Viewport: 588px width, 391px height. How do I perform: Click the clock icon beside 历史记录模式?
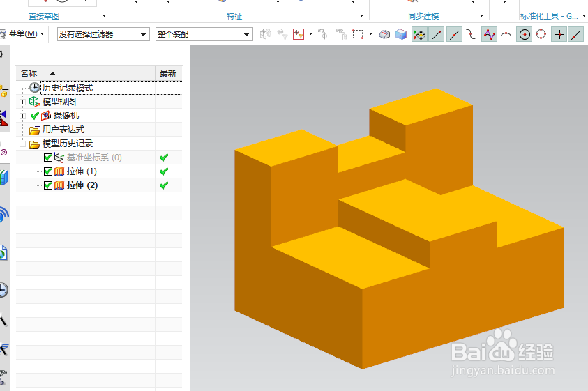pos(34,87)
